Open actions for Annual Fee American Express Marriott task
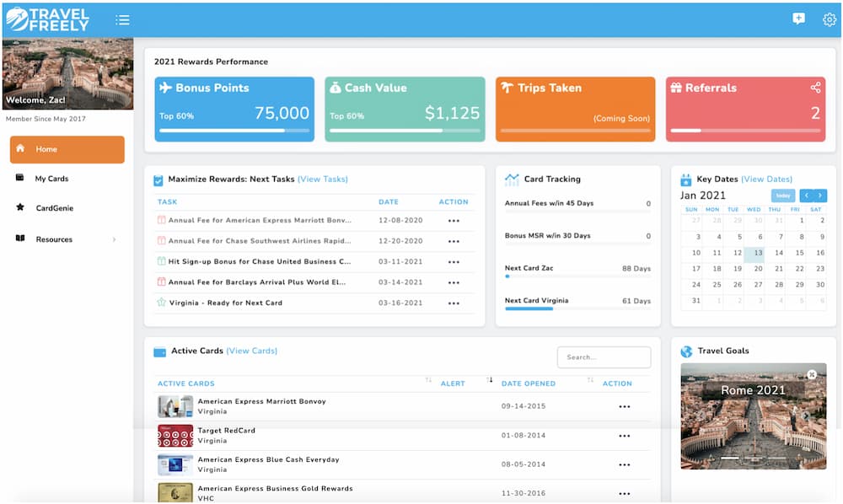Screen dimensions: 843x504 pyautogui.click(x=454, y=221)
